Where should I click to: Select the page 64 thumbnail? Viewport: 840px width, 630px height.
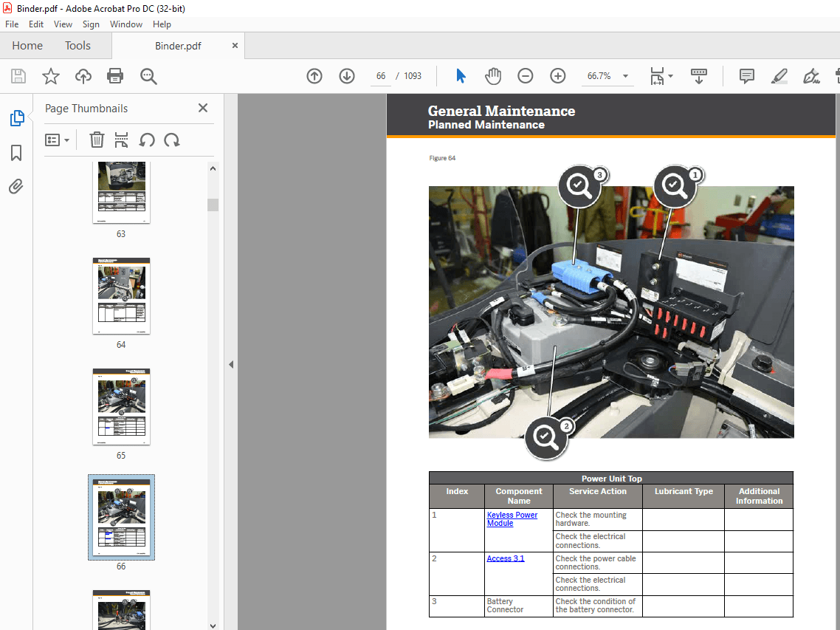(x=121, y=296)
